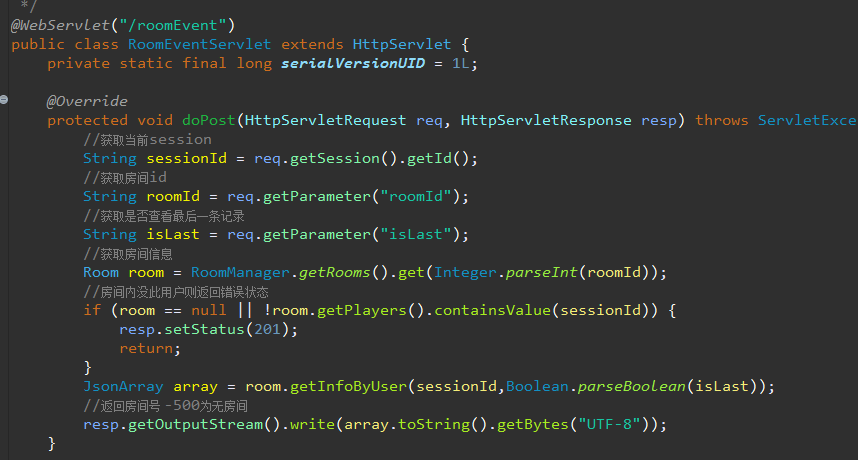
Task: Click the RoomManager class reference
Action: [240, 272]
